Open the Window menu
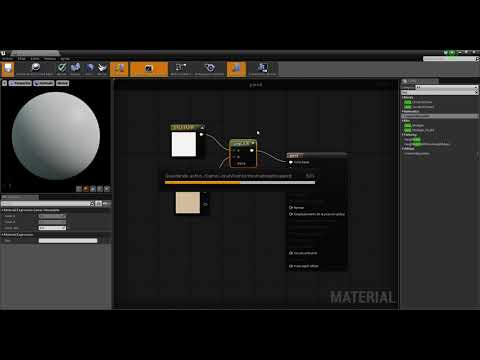Viewport: 480px width, 360px height. 50,59
